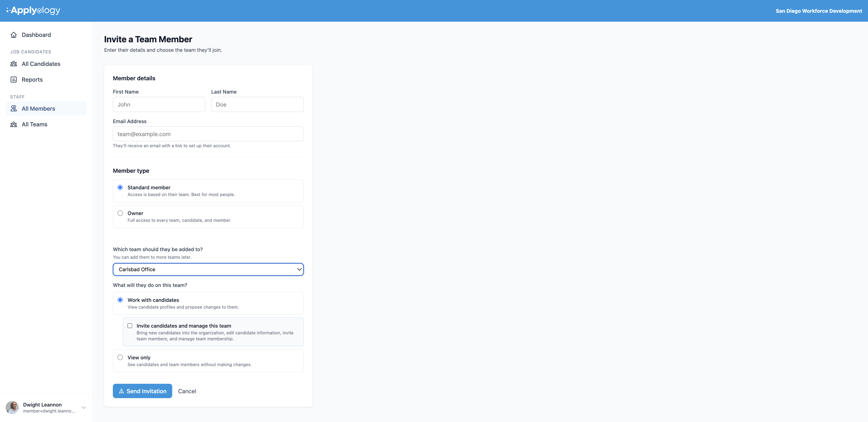
Task: Click the All Teams group icon
Action: [14, 124]
